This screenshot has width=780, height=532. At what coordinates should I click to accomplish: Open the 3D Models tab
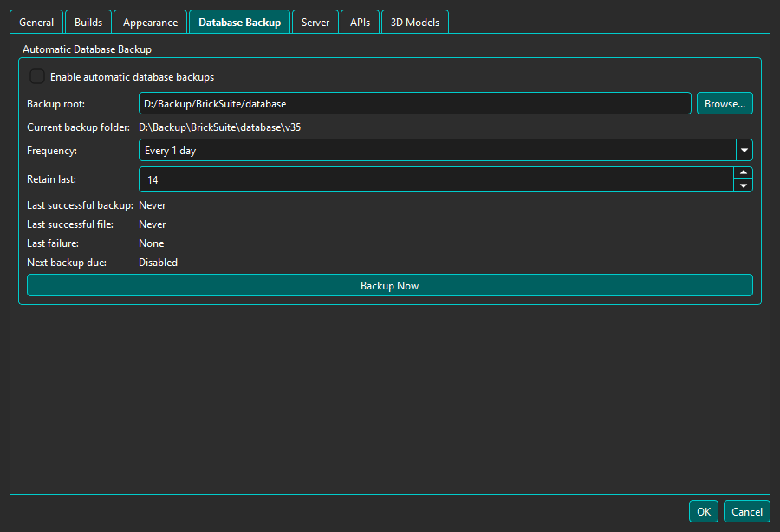(415, 23)
